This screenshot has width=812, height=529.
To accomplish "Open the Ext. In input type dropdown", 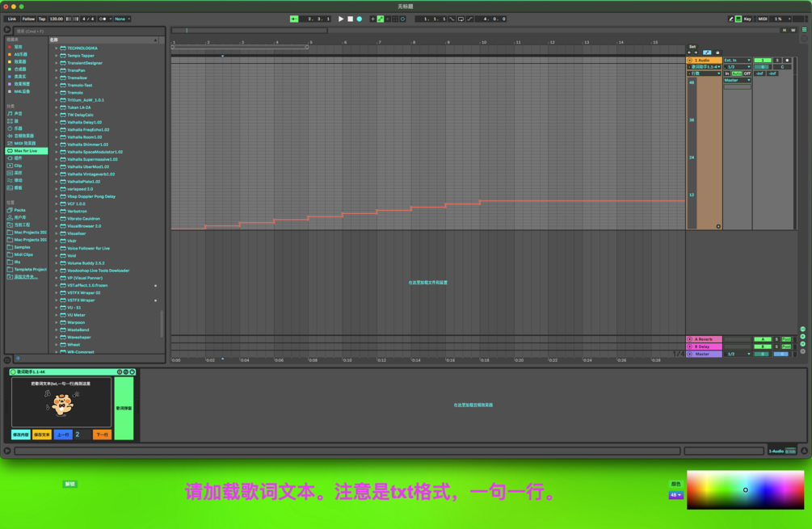I will (x=738, y=61).
